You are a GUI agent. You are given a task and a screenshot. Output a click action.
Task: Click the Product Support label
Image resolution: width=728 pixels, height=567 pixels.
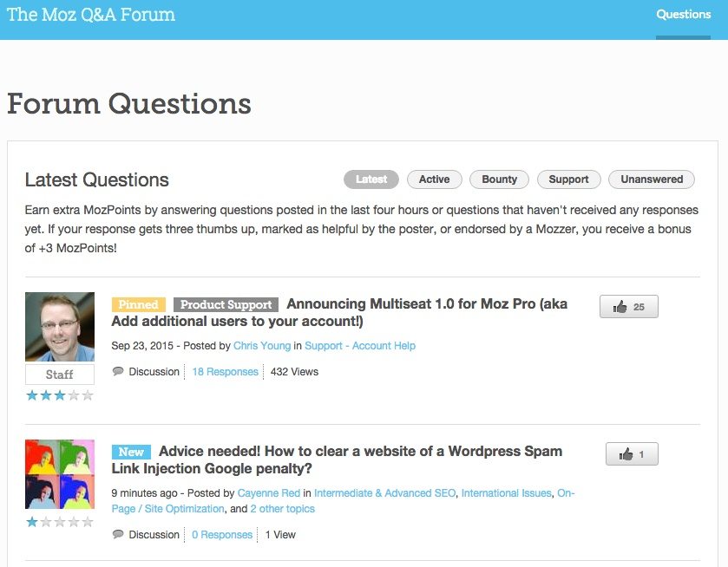click(226, 304)
